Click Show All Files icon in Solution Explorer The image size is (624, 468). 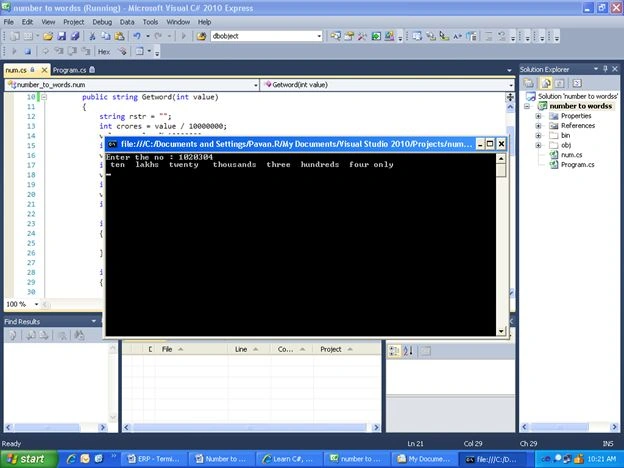546,83
